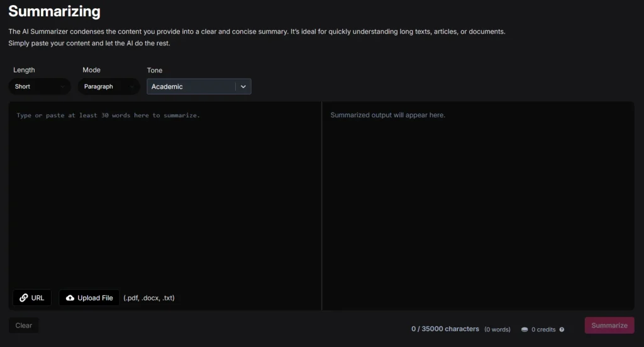
Task: Click the coin icon next to 0 credits
Action: coord(525,329)
